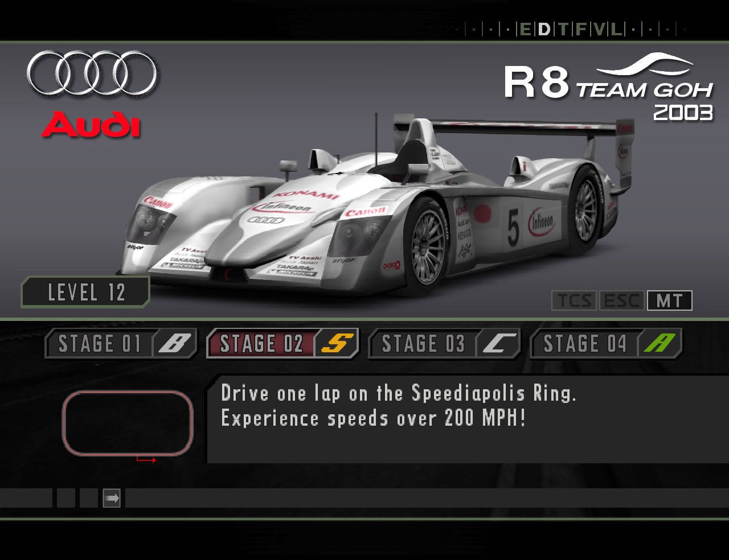Click the 'Experience speeds over 200 MPH!' text
Image resolution: width=729 pixels, height=560 pixels.
point(373,418)
